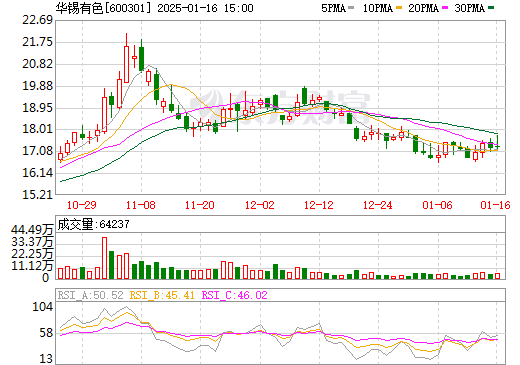The image size is (520, 365).
Task: Click the 10PMA legend label
Action: [378, 8]
